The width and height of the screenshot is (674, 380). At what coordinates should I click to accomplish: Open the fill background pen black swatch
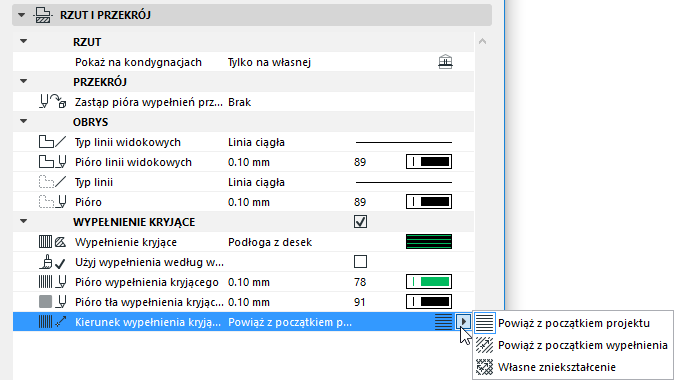click(x=429, y=301)
